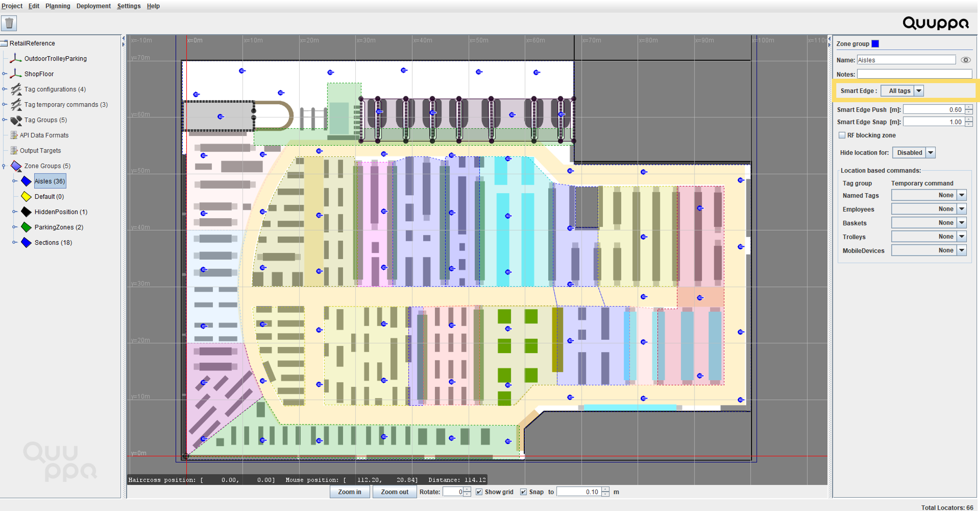This screenshot has height=511, width=980.
Task: Click the blue Aisles zone group diamond
Action: click(26, 181)
